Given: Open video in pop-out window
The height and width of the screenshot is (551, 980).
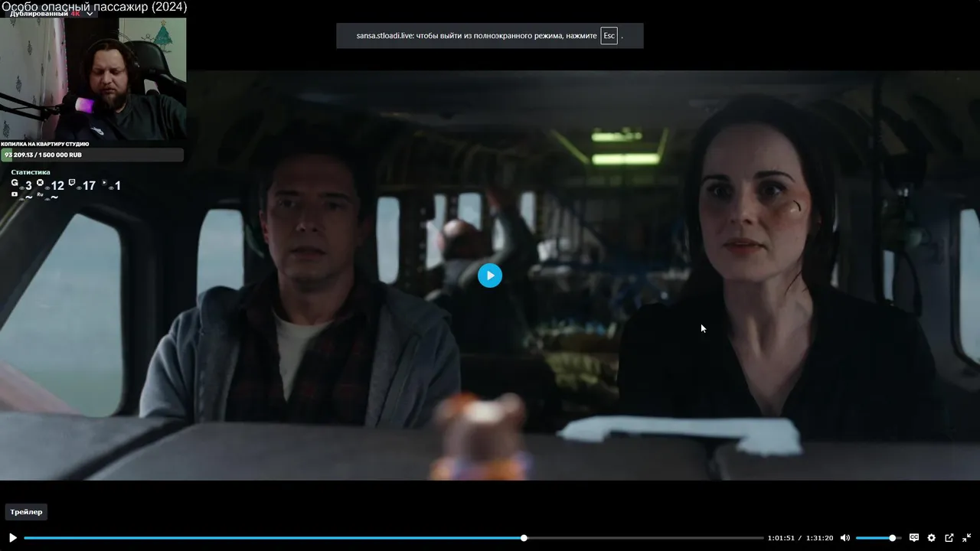Looking at the screenshot, I should tap(949, 538).
